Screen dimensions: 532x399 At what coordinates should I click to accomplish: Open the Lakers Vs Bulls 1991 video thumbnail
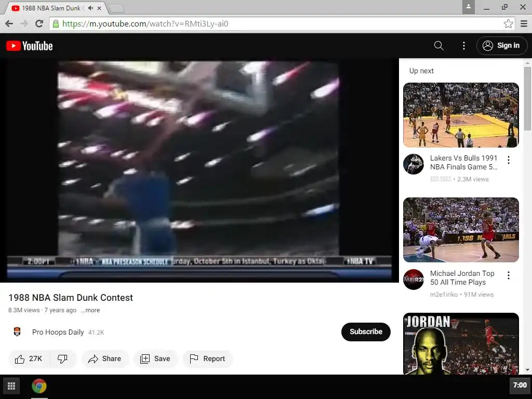click(x=461, y=115)
